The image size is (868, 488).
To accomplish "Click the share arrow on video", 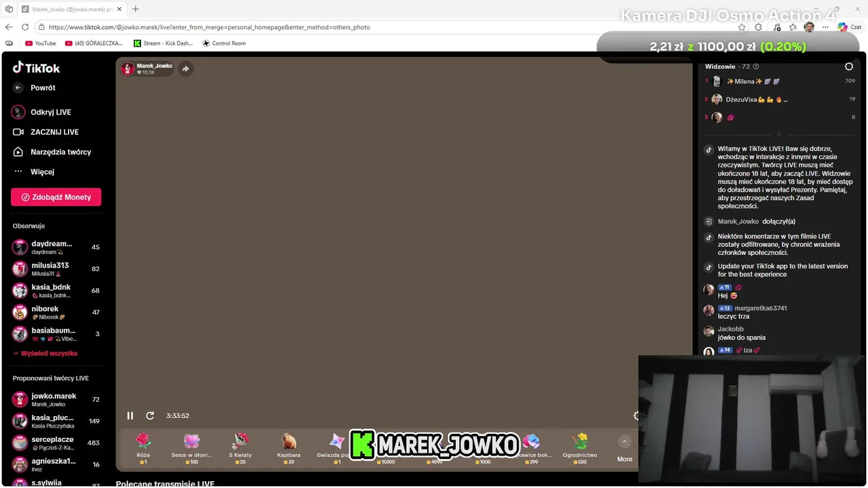I will click(185, 68).
